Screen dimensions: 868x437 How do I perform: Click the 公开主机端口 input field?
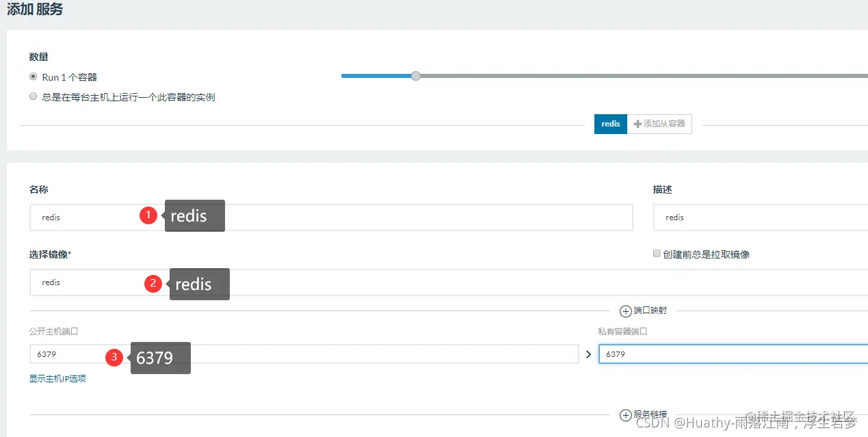(x=304, y=354)
